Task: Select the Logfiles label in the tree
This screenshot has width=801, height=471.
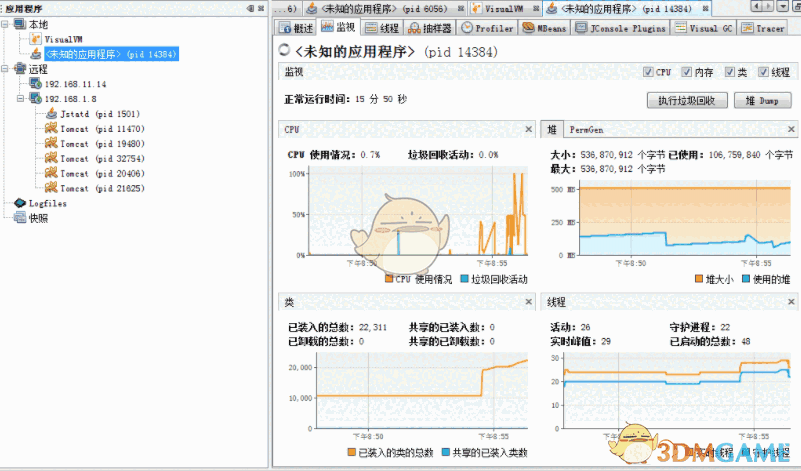Action: click(x=48, y=203)
